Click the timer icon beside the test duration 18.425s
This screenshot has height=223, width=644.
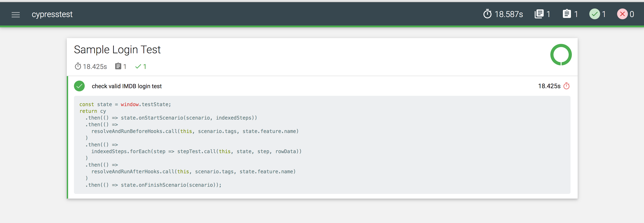(x=566, y=86)
